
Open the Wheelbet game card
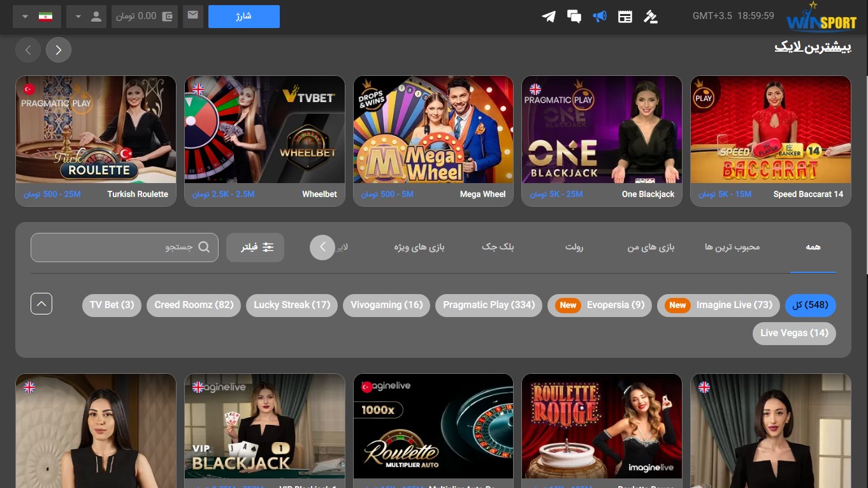[264, 141]
